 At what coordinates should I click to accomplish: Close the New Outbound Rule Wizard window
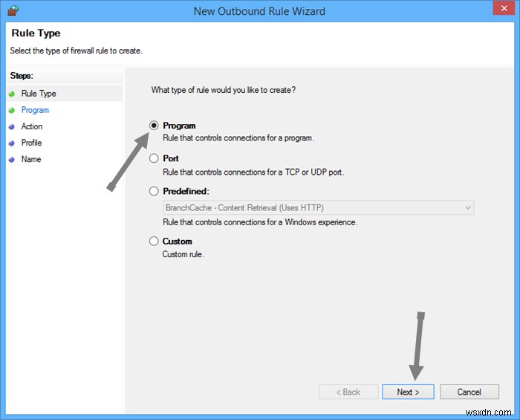[504, 8]
